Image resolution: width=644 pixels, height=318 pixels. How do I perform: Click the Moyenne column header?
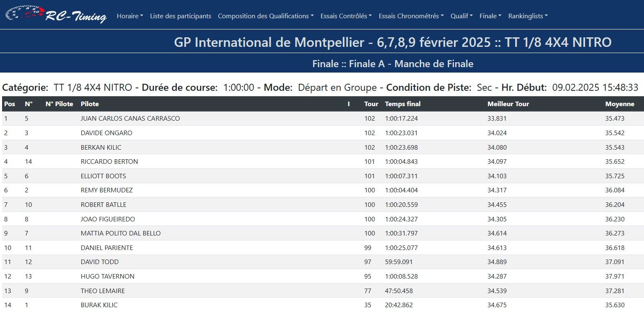pos(620,104)
